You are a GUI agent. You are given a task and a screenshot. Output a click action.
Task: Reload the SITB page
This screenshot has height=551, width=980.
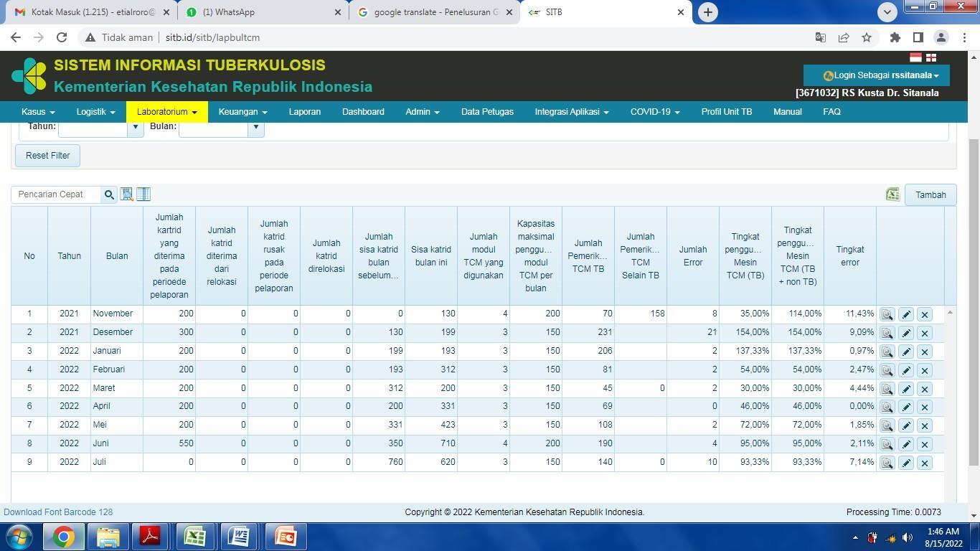pos(62,37)
